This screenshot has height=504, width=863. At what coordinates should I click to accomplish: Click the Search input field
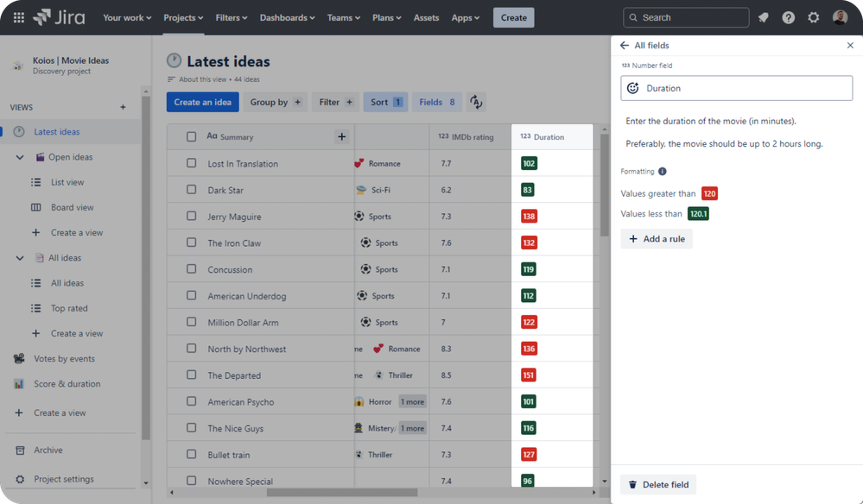(686, 17)
